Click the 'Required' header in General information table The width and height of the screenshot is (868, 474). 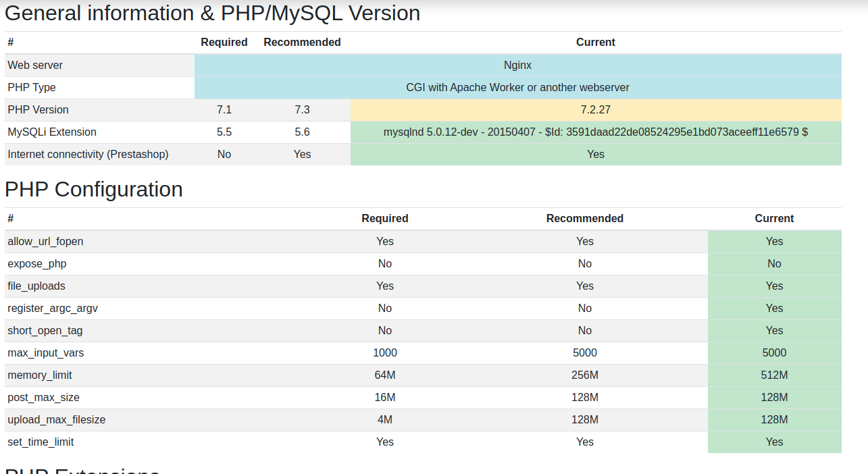224,43
